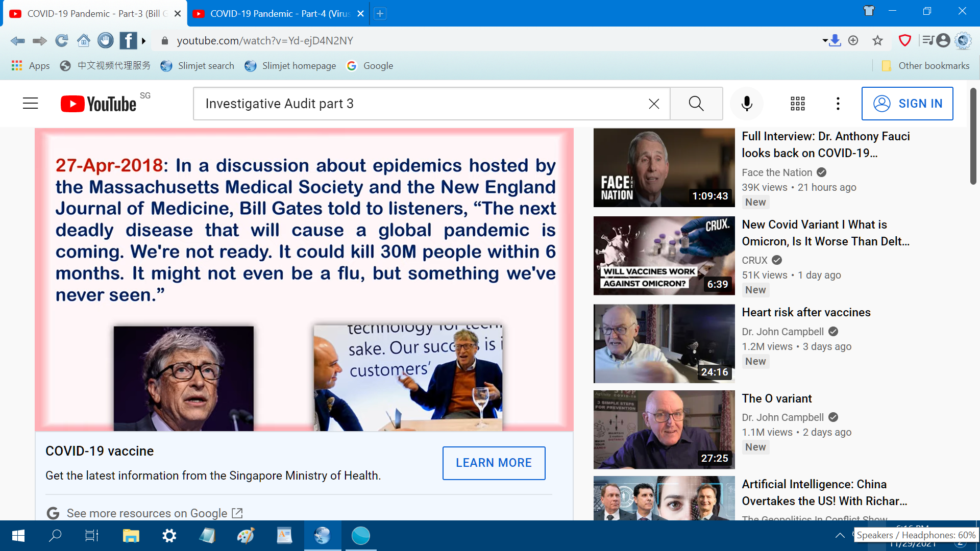Open Windows Settings gear on taskbar
Viewport: 980px width, 551px height.
tap(169, 536)
